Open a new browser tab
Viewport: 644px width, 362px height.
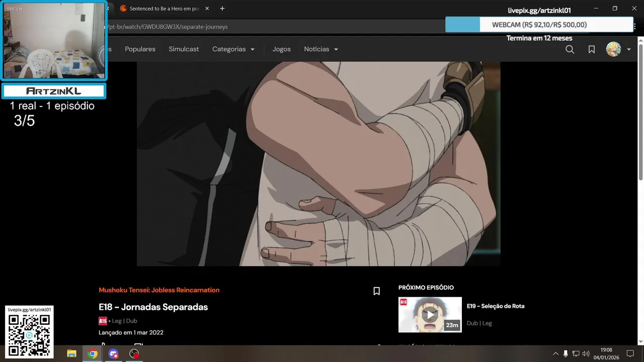pyautogui.click(x=222, y=9)
